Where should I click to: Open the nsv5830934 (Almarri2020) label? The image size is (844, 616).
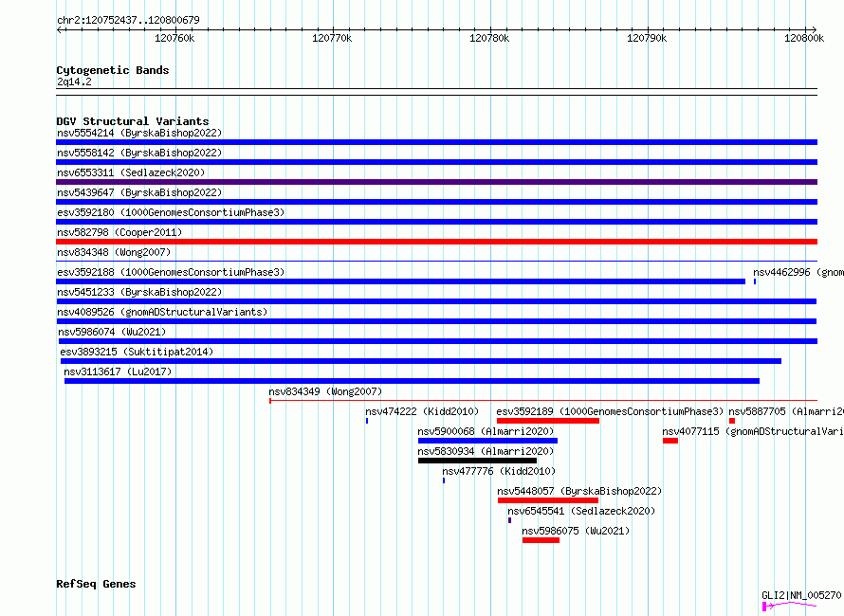pyautogui.click(x=486, y=451)
